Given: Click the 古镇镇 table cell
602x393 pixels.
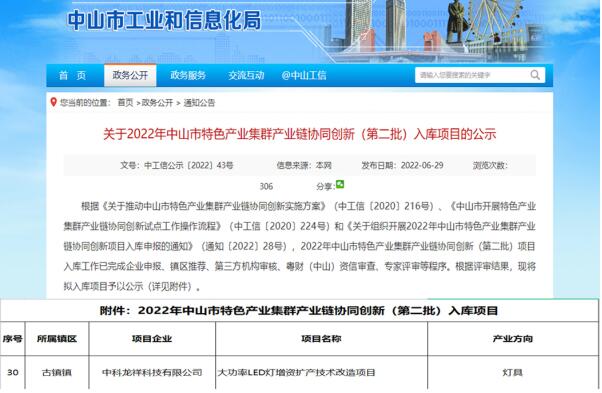Looking at the screenshot, I should tap(57, 372).
